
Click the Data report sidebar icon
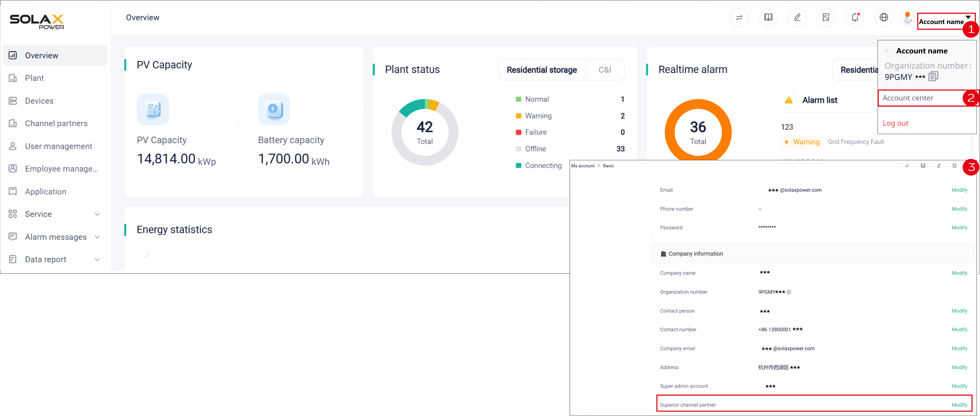13,259
